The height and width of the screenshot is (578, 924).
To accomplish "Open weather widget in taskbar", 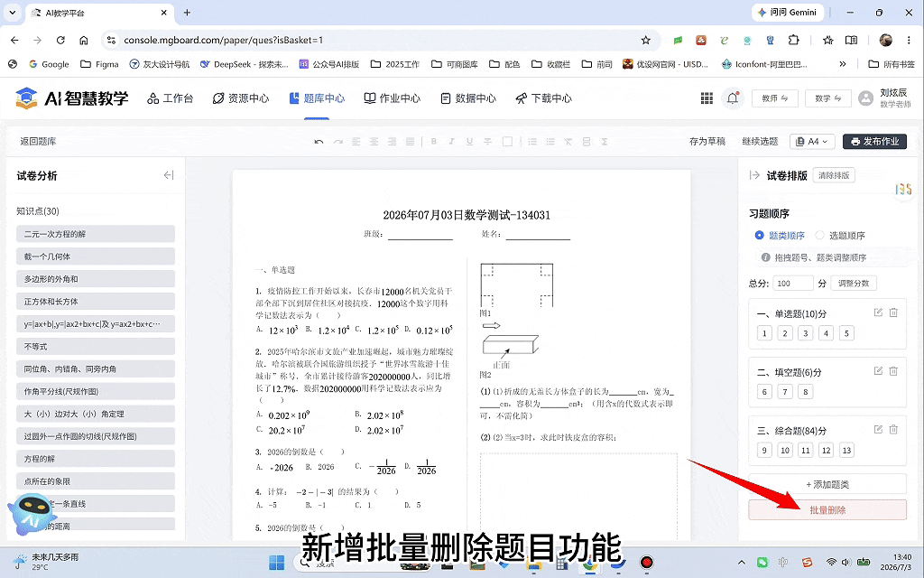I will [x=47, y=562].
